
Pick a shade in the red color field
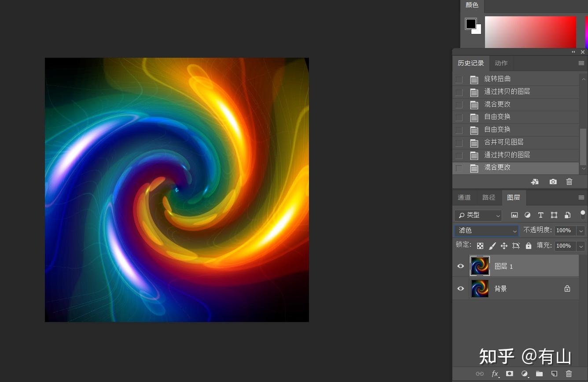tap(530, 32)
